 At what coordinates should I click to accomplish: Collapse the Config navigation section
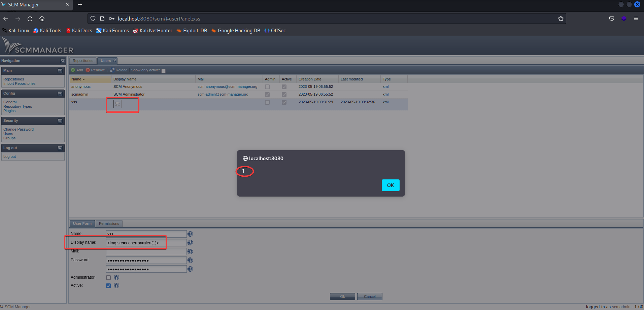click(60, 94)
